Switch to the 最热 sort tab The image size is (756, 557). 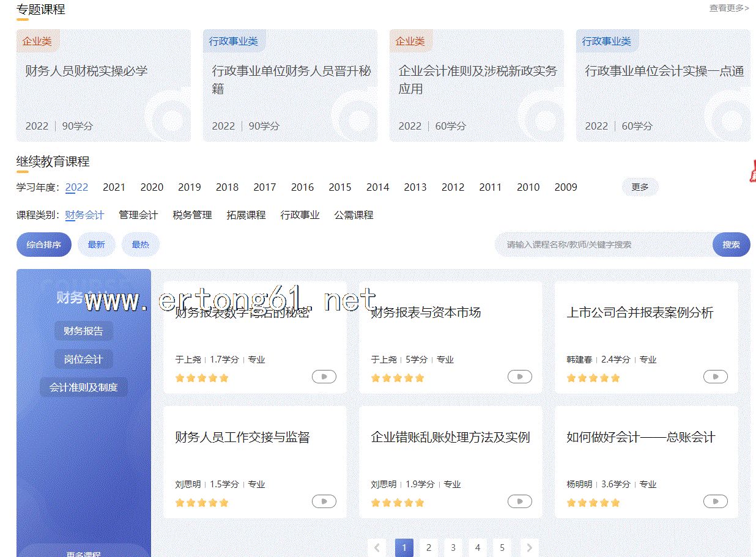[140, 245]
